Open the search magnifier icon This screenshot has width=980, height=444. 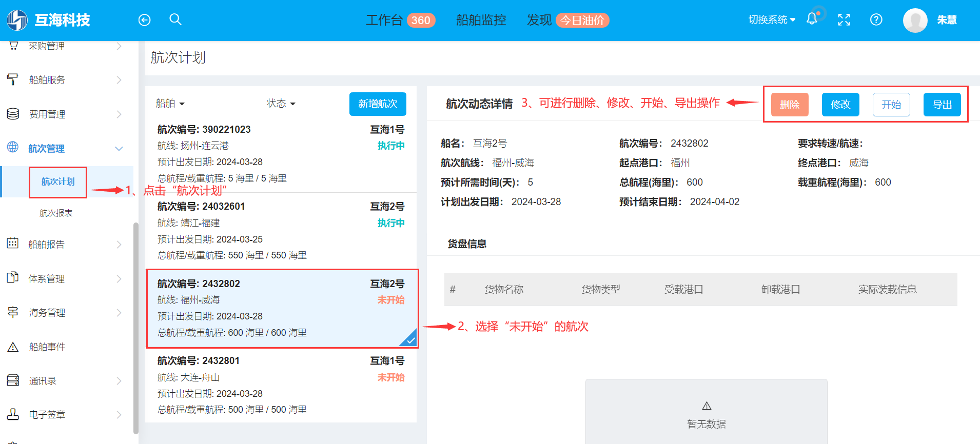pyautogui.click(x=175, y=19)
